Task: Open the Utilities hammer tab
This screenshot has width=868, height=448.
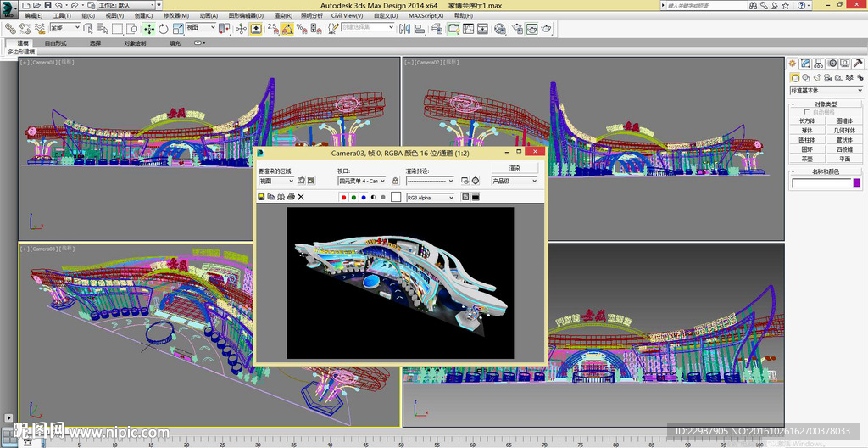Action: (859, 63)
